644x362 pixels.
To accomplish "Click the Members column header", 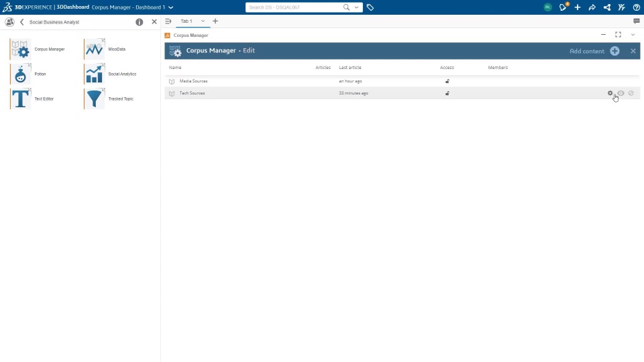I will (498, 67).
